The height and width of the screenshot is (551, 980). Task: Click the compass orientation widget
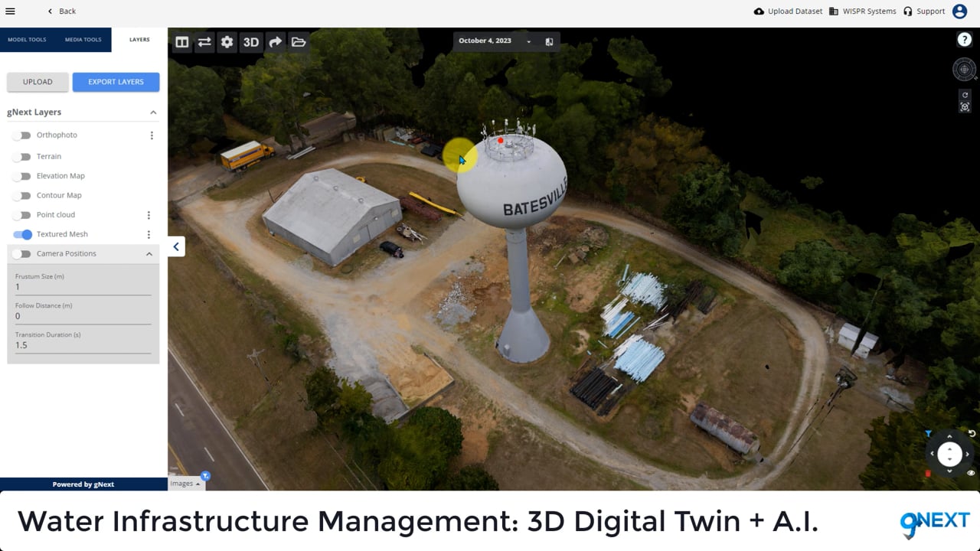[x=964, y=70]
